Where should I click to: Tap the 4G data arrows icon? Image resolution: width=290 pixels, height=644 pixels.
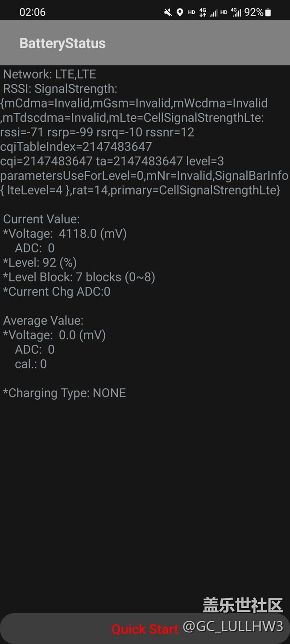click(203, 12)
